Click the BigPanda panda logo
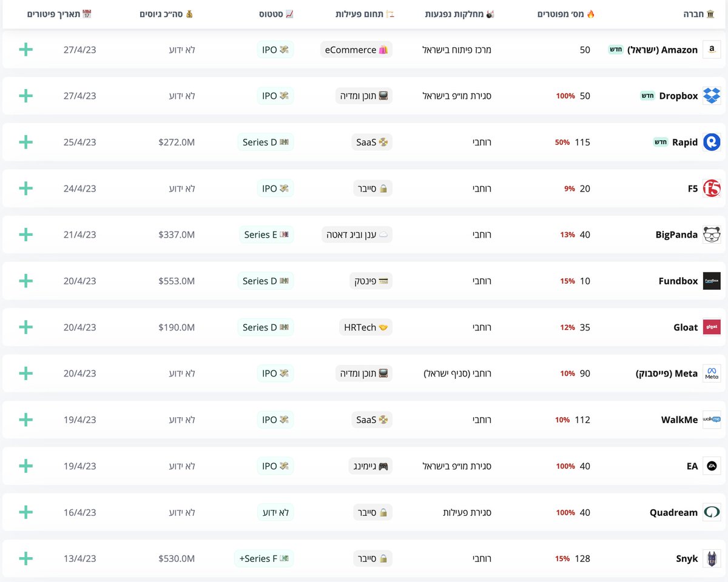 (x=712, y=235)
